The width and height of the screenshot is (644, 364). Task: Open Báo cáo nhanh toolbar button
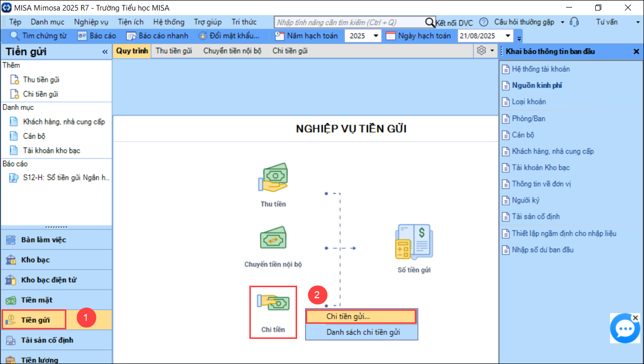[157, 36]
